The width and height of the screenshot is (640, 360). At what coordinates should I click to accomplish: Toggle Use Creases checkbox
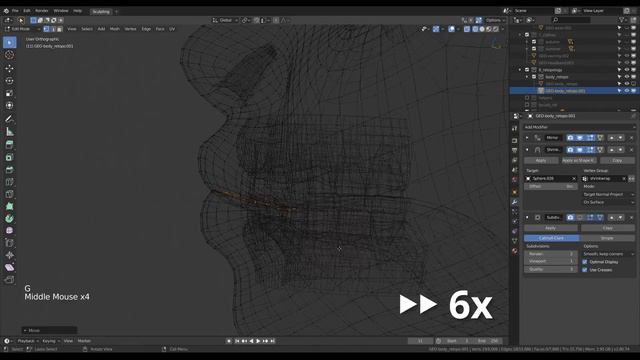coord(585,270)
